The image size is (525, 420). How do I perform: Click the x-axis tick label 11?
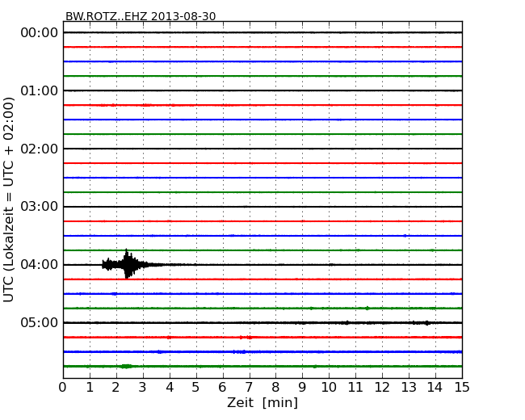(x=355, y=388)
